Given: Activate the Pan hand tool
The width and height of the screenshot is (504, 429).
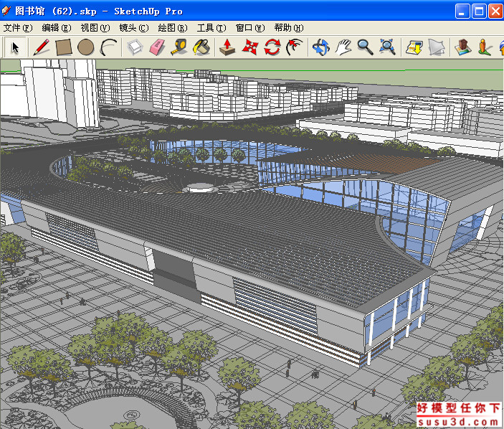Looking at the screenshot, I should coord(343,47).
